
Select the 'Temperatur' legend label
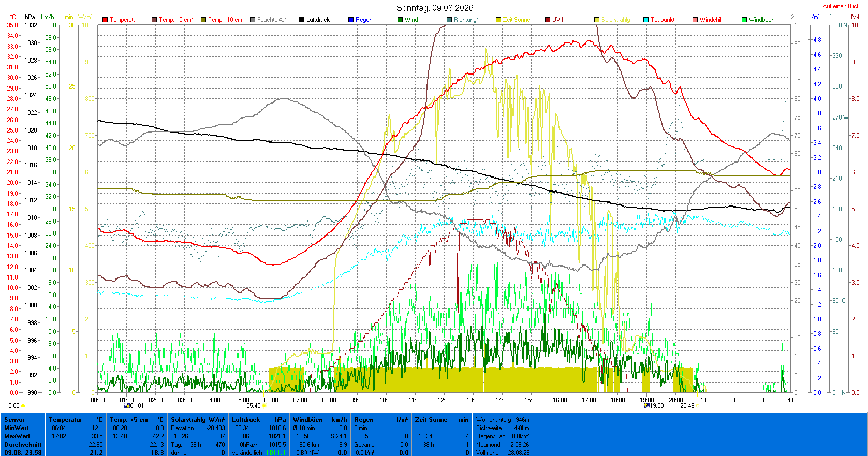point(124,20)
